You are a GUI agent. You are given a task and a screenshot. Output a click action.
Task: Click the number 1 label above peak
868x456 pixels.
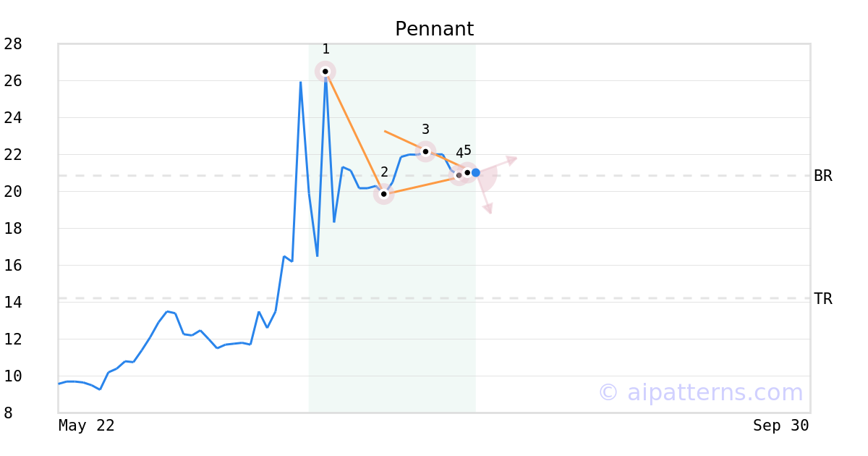coord(325,49)
